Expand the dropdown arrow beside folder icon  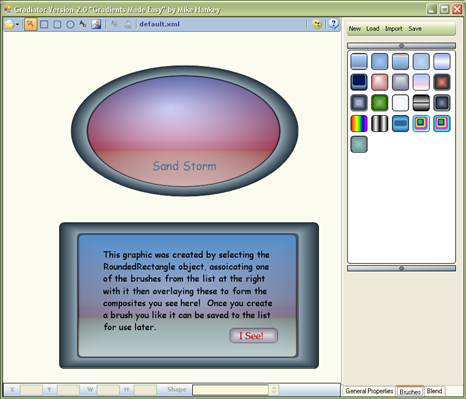click(x=17, y=25)
